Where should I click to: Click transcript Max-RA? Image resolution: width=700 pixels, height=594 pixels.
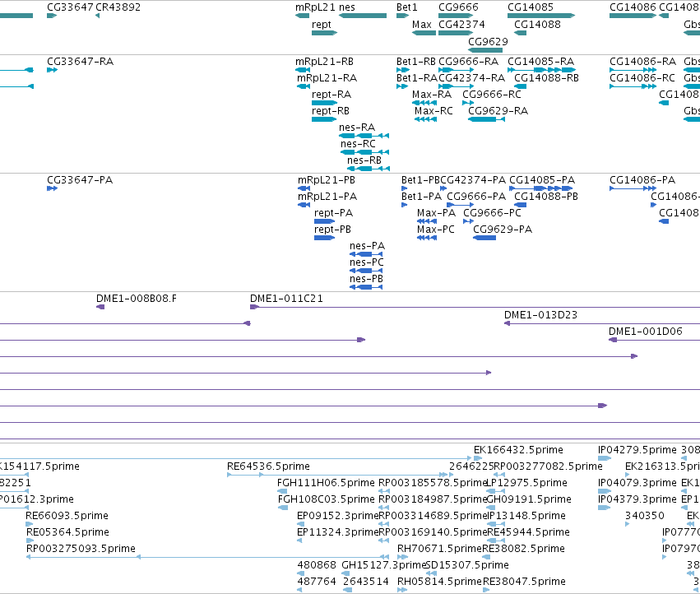432,95
